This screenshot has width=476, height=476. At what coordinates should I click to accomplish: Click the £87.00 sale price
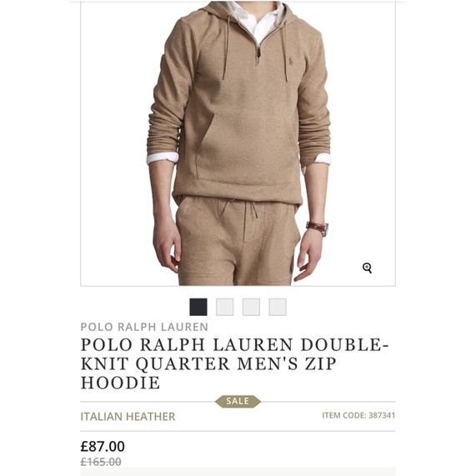pyautogui.click(x=103, y=446)
